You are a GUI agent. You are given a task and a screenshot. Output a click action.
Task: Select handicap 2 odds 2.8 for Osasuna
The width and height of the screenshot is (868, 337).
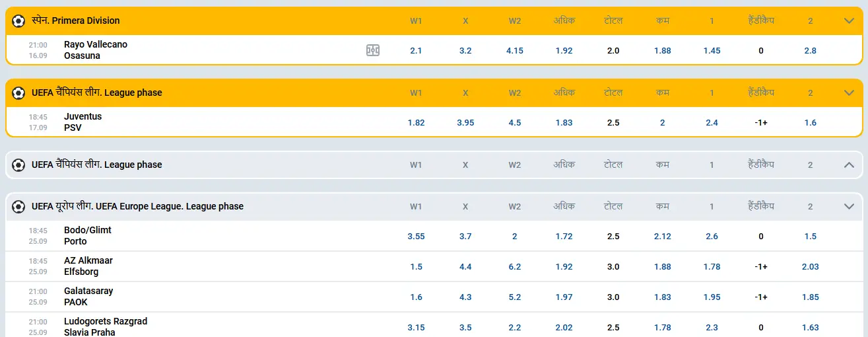click(x=811, y=51)
